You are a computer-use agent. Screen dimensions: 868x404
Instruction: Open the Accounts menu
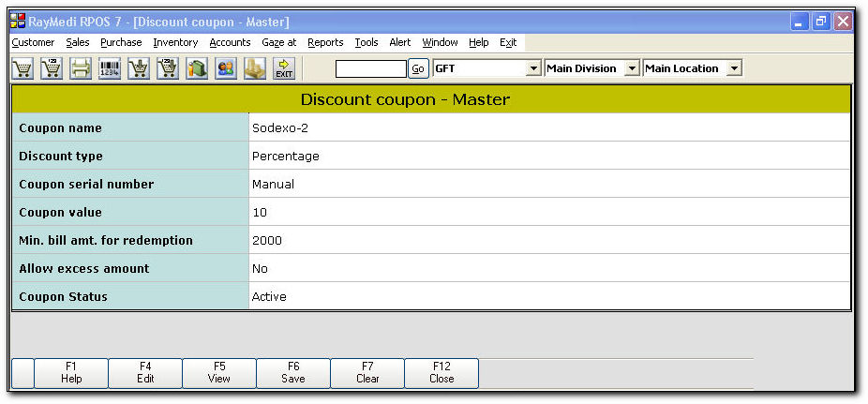tap(230, 42)
